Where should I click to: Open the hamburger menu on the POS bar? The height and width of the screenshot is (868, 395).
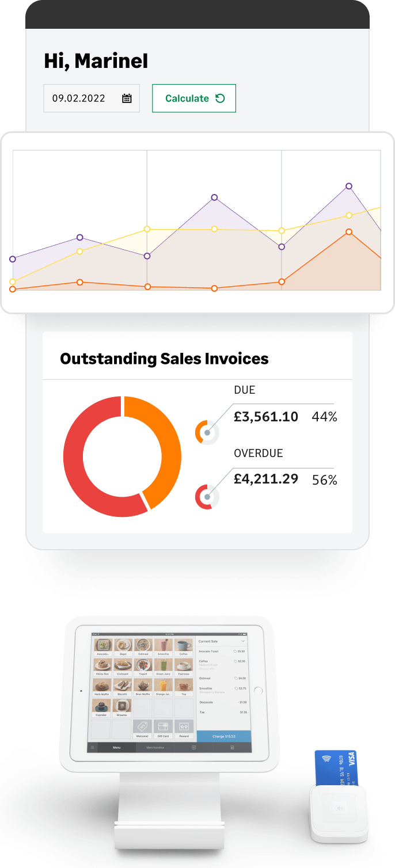[x=93, y=747]
